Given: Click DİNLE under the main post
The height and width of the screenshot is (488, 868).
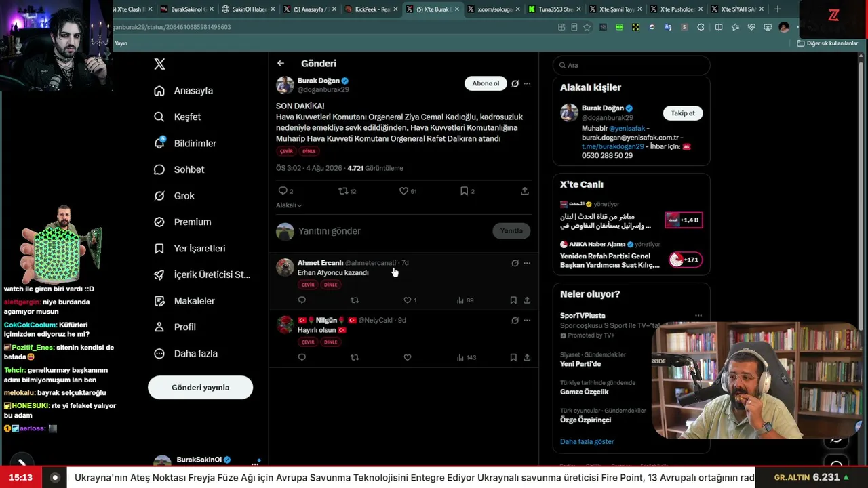Looking at the screenshot, I should pos(309,151).
